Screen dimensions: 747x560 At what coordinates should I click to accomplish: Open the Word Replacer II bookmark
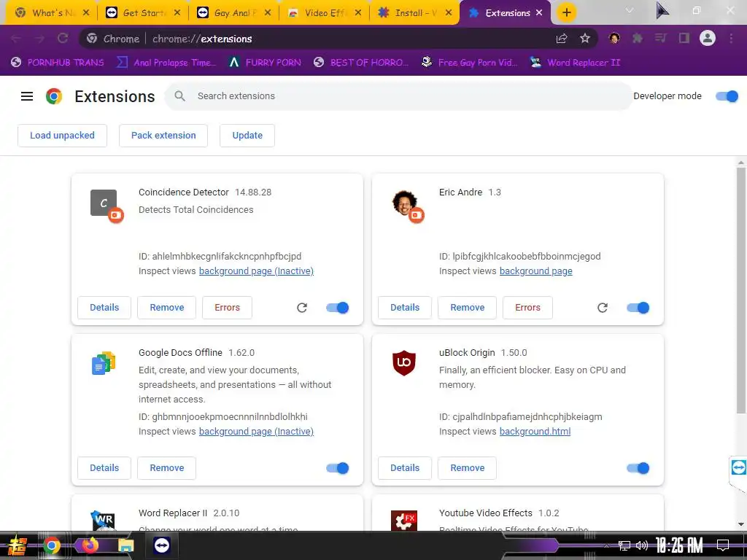576,63
